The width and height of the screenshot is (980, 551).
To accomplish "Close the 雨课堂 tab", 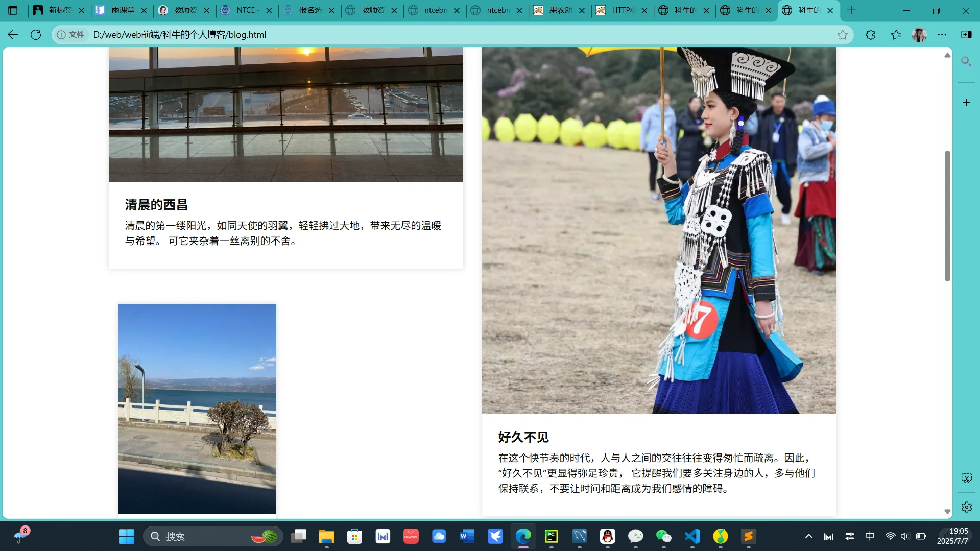I will tap(144, 10).
